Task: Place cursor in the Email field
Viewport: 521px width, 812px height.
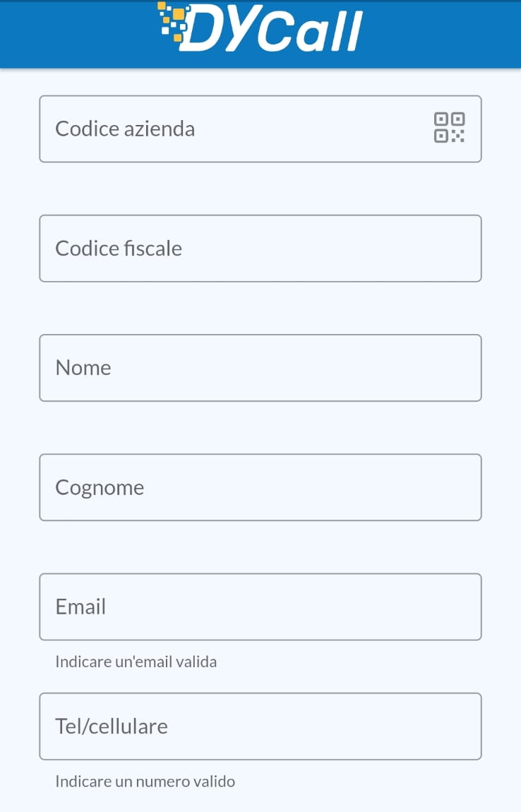Action: coord(260,607)
